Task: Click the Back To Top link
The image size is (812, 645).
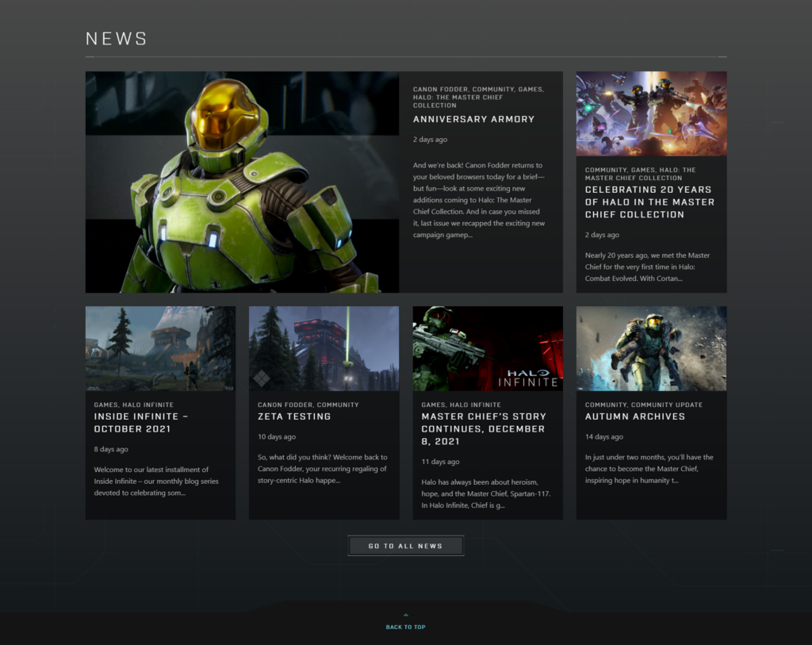Action: pos(405,627)
